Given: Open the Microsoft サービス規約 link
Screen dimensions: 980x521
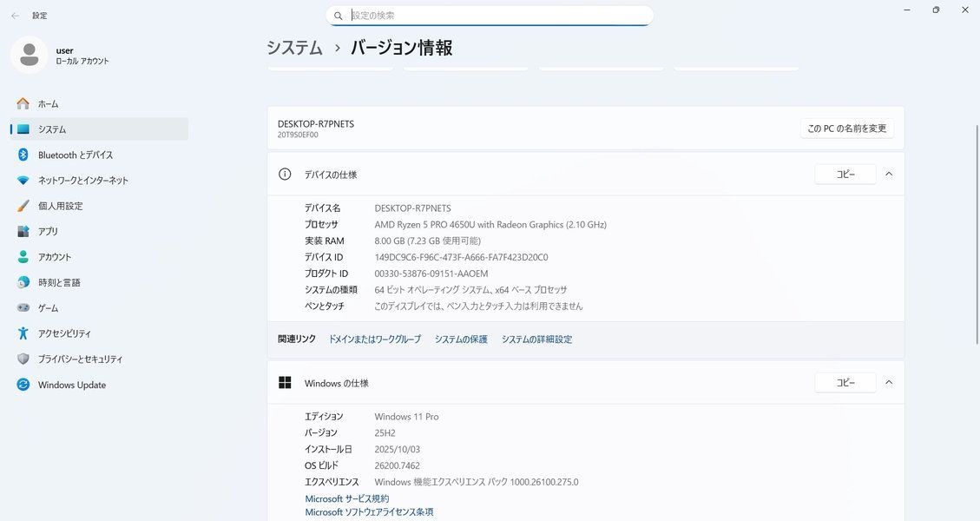Looking at the screenshot, I should coord(346,498).
